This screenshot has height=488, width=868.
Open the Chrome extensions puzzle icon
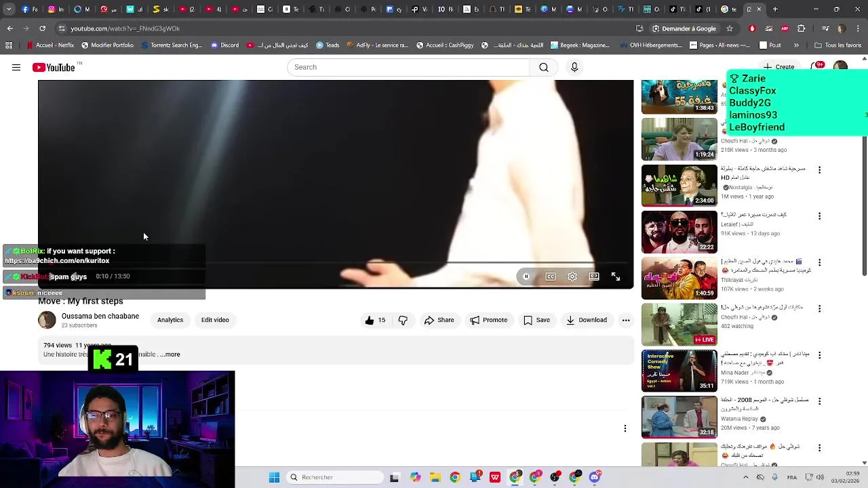[802, 28]
